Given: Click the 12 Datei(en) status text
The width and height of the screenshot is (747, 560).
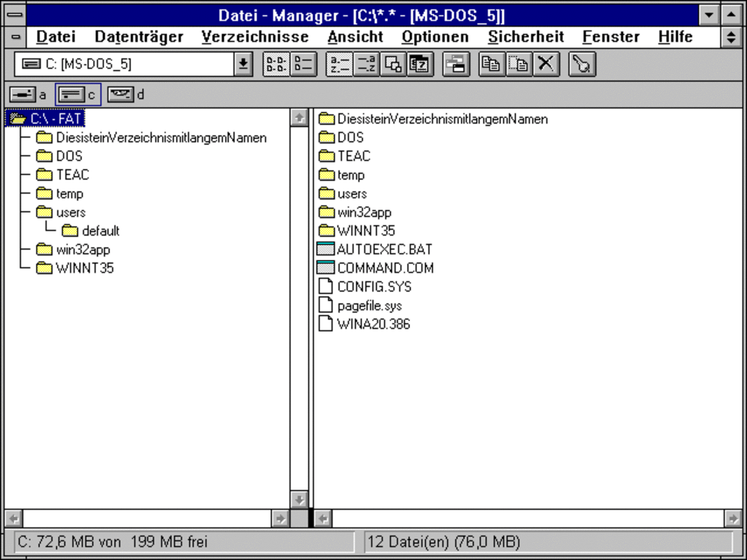Looking at the screenshot, I should pyautogui.click(x=444, y=542).
